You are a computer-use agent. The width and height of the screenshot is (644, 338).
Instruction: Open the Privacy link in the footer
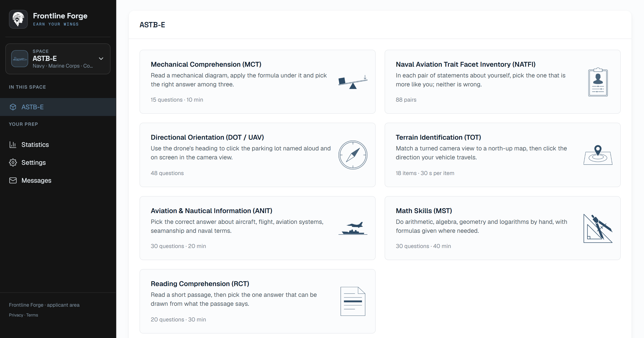click(16, 315)
